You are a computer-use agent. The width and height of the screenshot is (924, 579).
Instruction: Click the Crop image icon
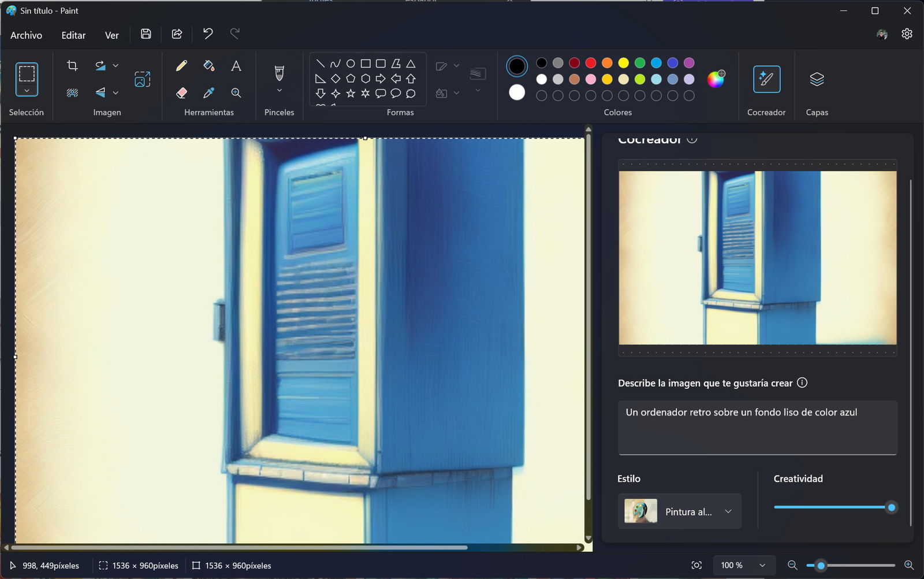click(72, 66)
